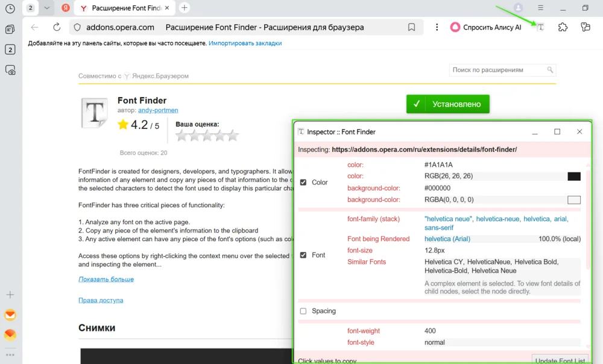Screen dimensions: 603x364
Task: Close the Расширение Font Finder tab
Action: pyautogui.click(x=167, y=8)
